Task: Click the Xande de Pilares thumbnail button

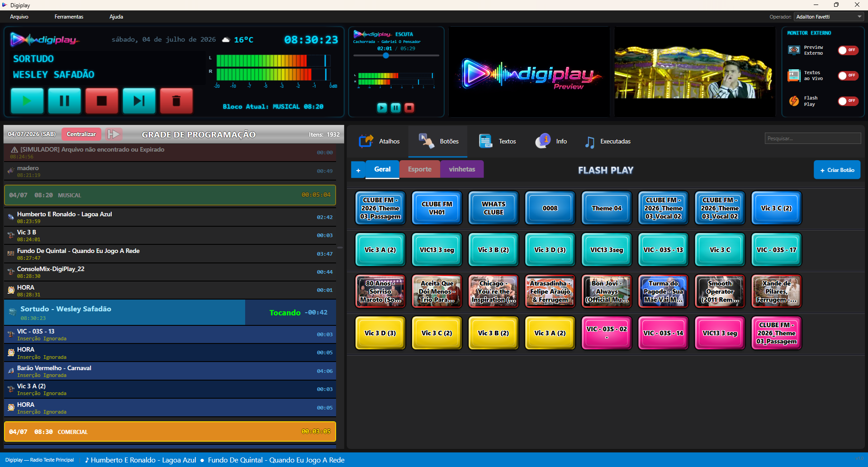Action: [x=776, y=291]
